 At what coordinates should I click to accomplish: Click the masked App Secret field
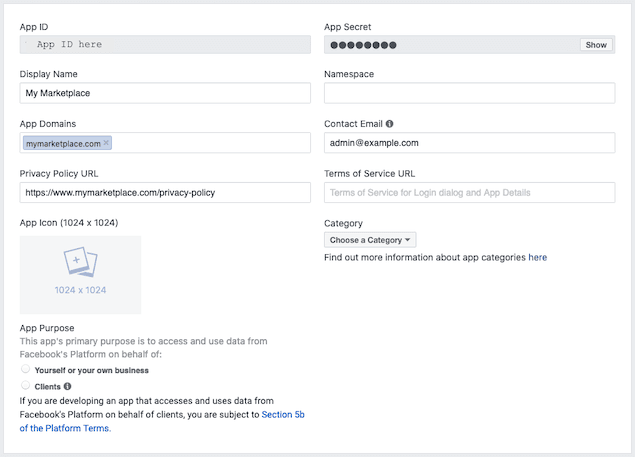pos(450,44)
